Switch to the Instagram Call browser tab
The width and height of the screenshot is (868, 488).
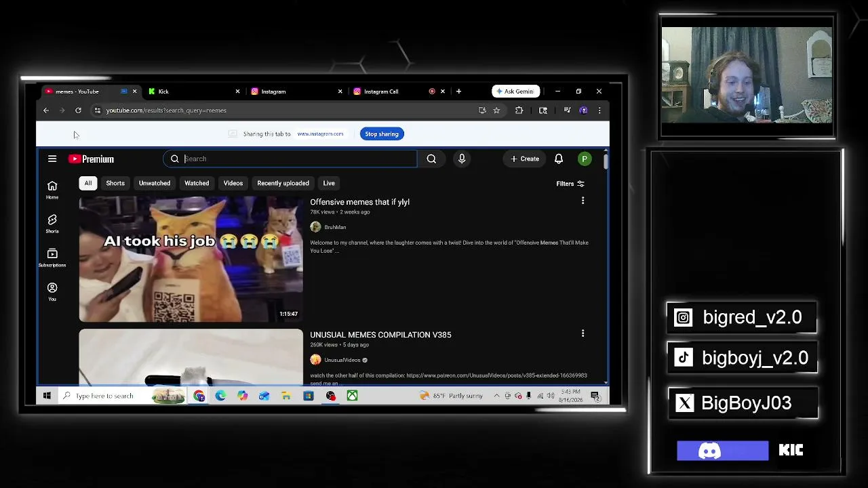pos(399,91)
